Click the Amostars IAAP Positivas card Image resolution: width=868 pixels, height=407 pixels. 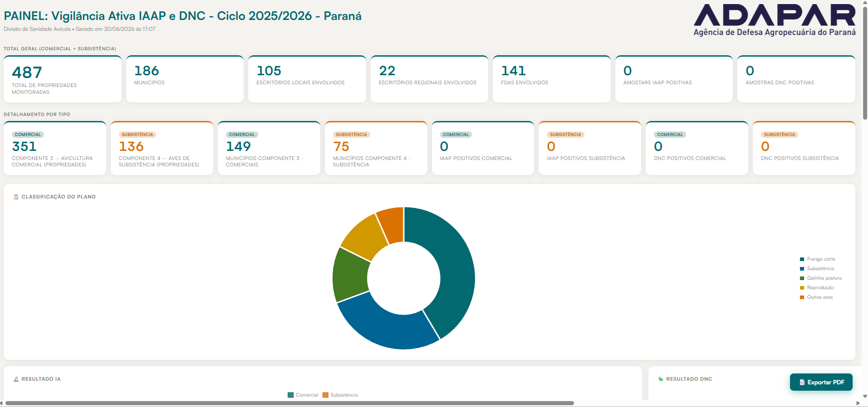pos(674,79)
